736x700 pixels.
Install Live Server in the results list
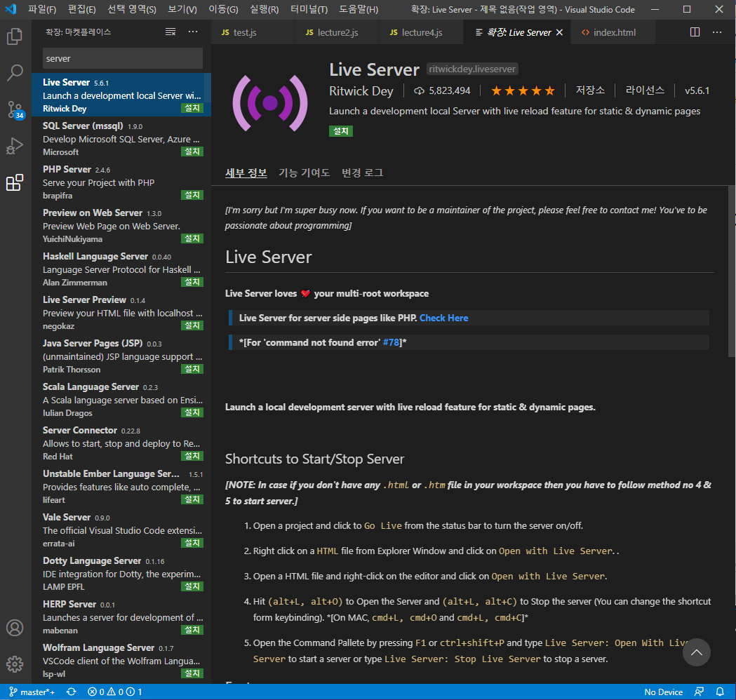point(192,109)
